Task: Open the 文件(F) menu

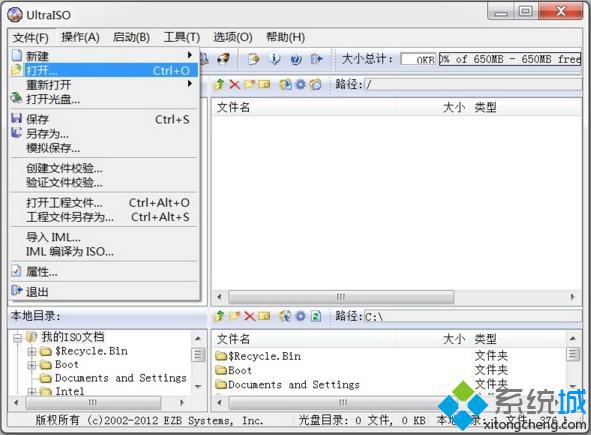Action: pos(31,37)
